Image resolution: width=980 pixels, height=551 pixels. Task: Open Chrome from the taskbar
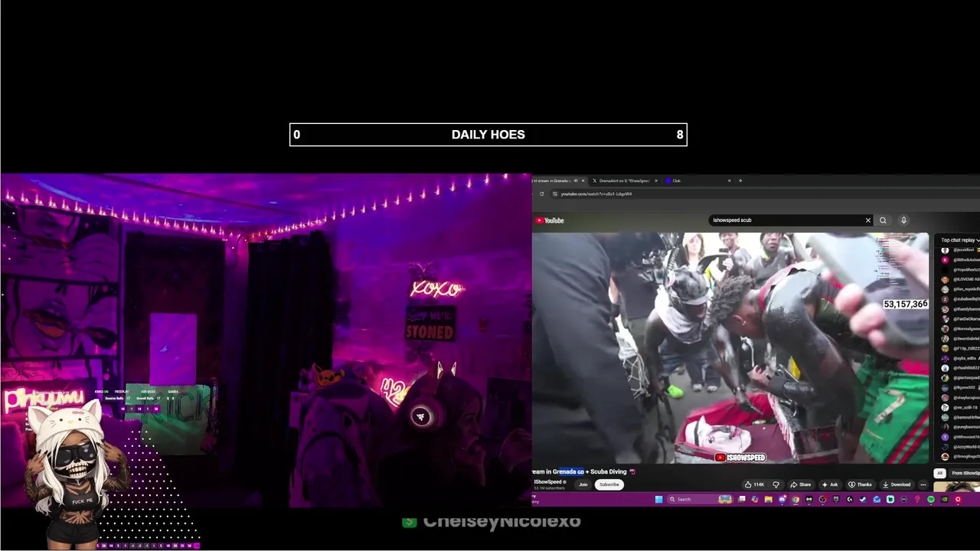795,500
